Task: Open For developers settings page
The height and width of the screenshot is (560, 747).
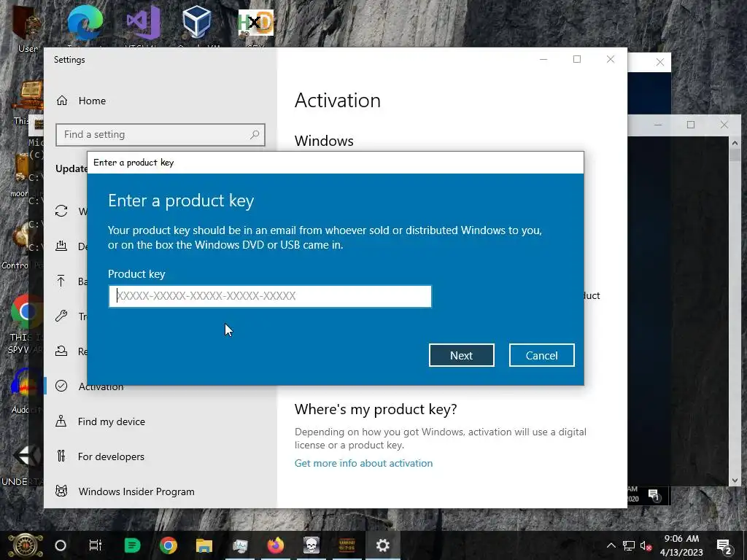Action: (111, 456)
